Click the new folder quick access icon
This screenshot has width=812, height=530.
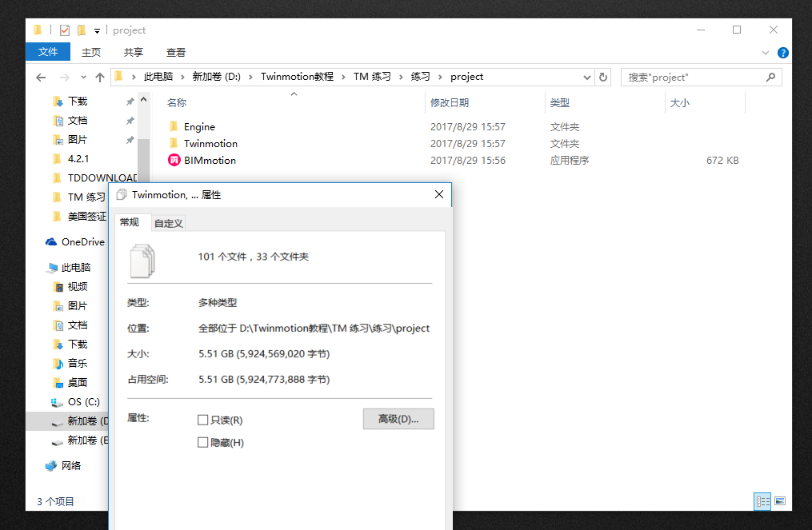pos(82,30)
